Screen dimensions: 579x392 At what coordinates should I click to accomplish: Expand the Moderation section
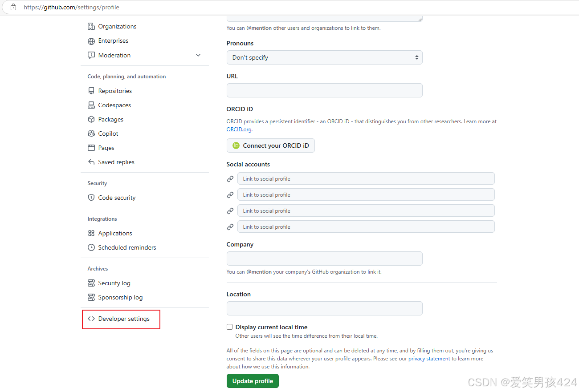(198, 55)
